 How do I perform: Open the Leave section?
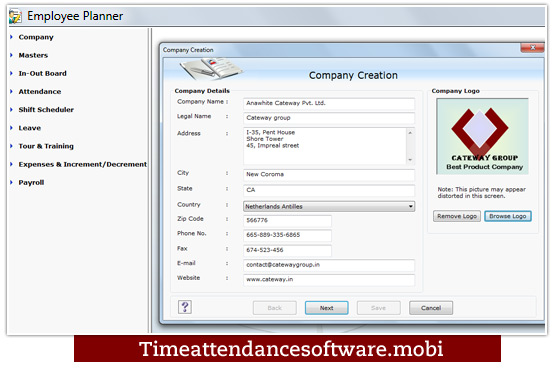(x=30, y=128)
